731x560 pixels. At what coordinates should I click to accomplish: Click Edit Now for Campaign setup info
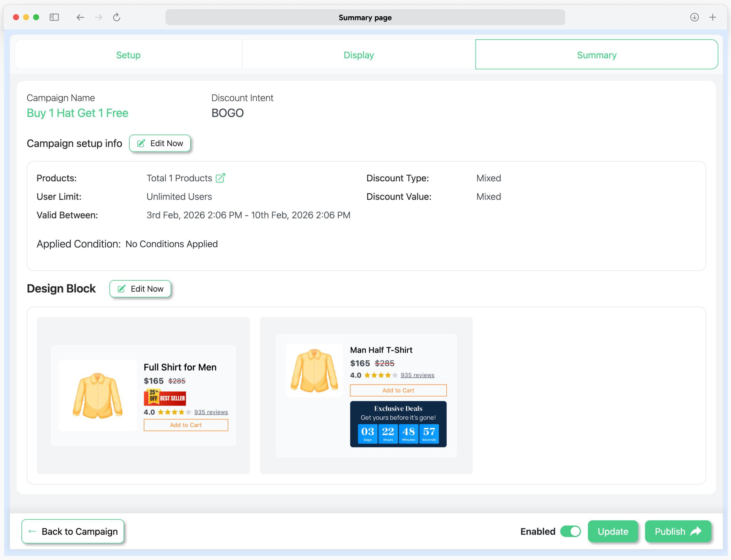coord(160,143)
